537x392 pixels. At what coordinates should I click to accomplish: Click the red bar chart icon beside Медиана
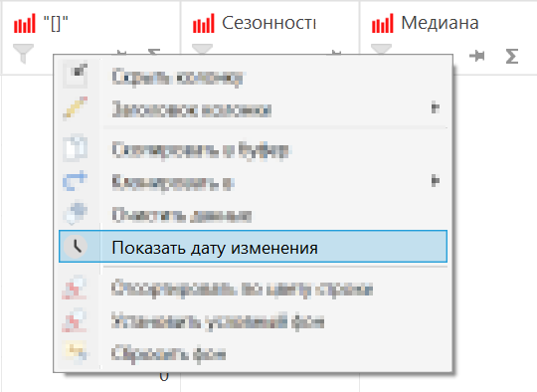click(383, 23)
